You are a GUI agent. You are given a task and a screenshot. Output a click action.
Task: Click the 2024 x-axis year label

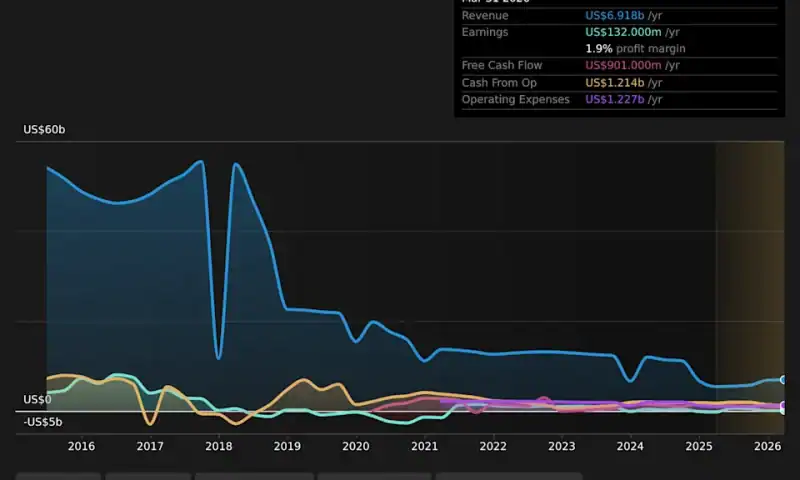pyautogui.click(x=630, y=446)
